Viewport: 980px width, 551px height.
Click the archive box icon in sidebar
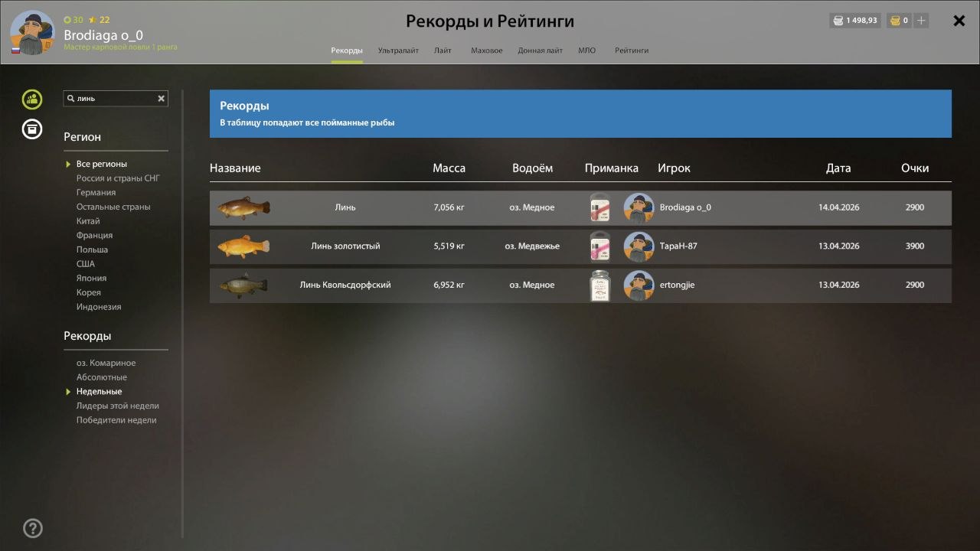32,129
